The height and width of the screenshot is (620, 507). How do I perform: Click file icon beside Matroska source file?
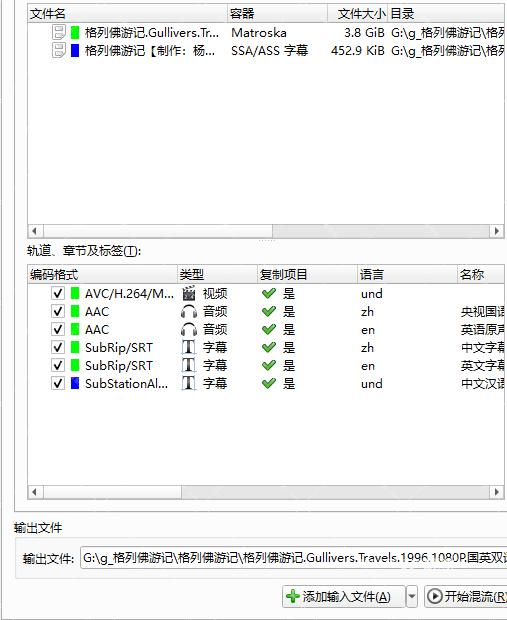[x=59, y=32]
